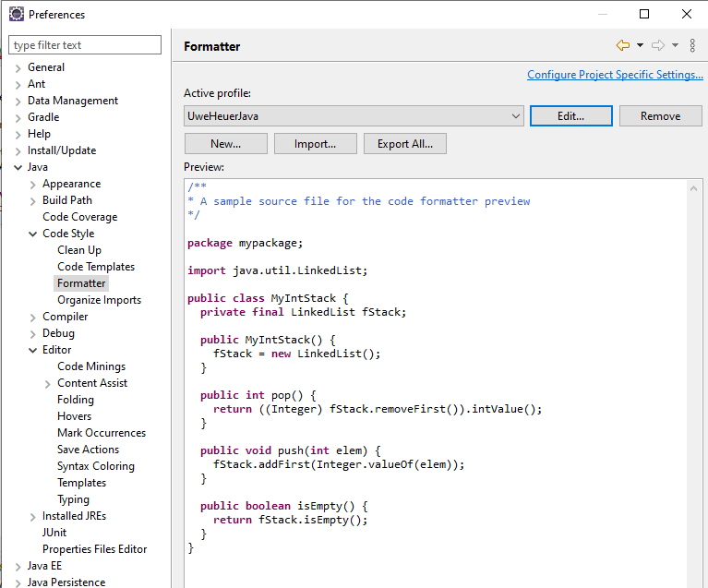Click the Export All... button
This screenshot has height=588, width=708.
404,143
